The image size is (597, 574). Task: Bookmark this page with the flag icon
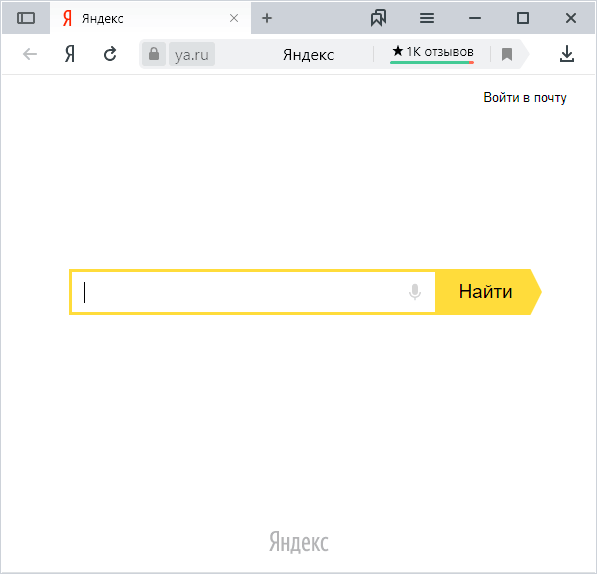(507, 54)
